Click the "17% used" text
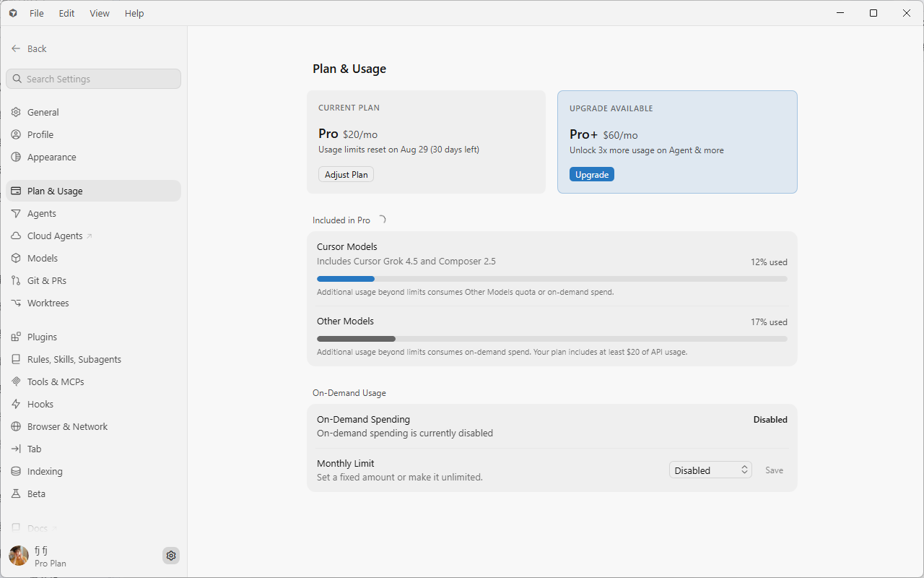This screenshot has width=924, height=578. click(769, 322)
